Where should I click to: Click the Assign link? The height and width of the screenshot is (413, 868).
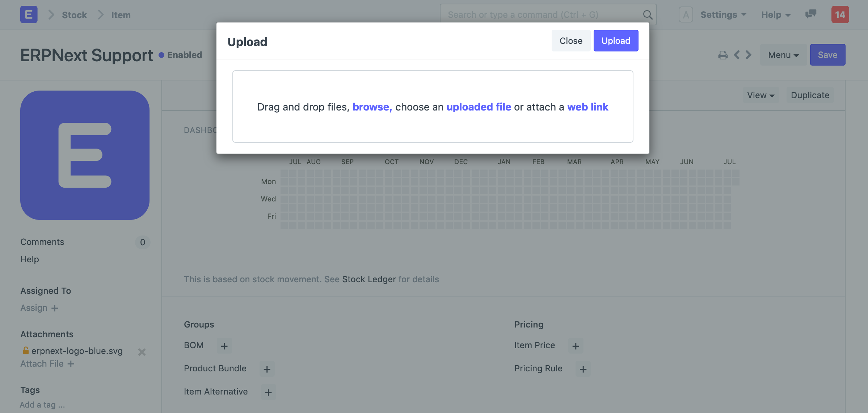(x=34, y=308)
